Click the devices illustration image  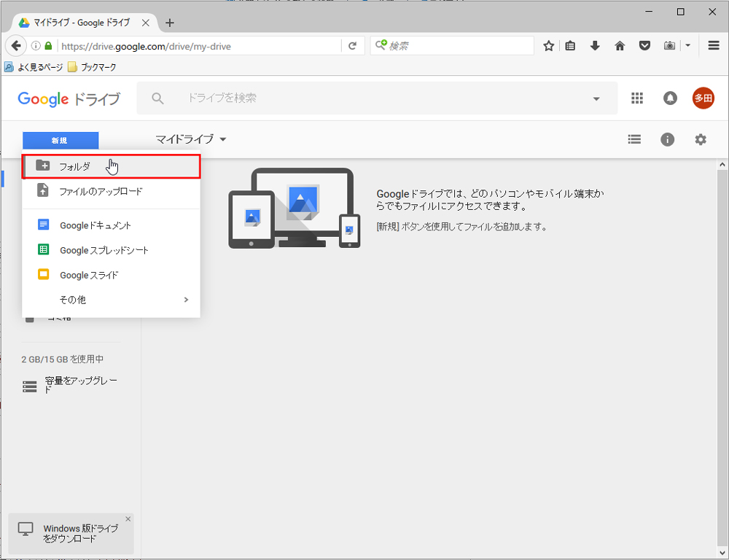pyautogui.click(x=295, y=208)
